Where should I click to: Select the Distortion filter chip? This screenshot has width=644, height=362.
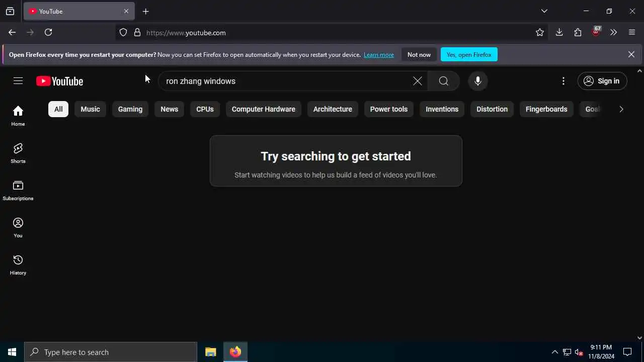(x=492, y=109)
